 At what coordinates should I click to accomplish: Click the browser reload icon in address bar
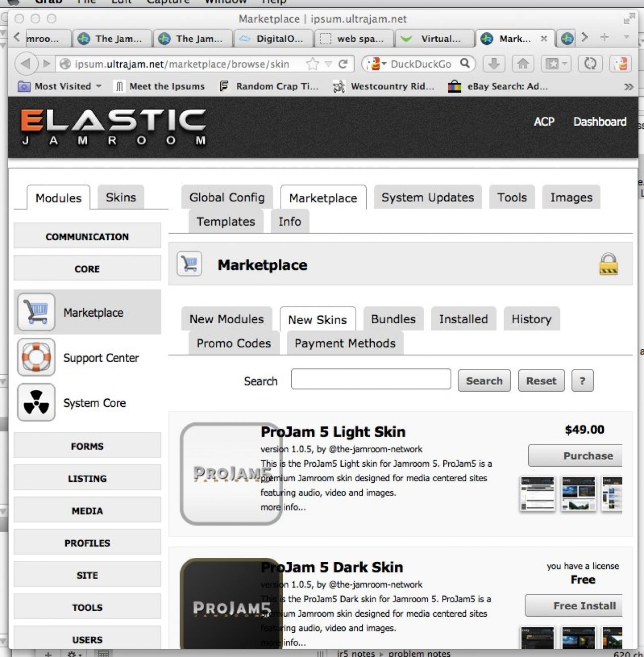(343, 64)
